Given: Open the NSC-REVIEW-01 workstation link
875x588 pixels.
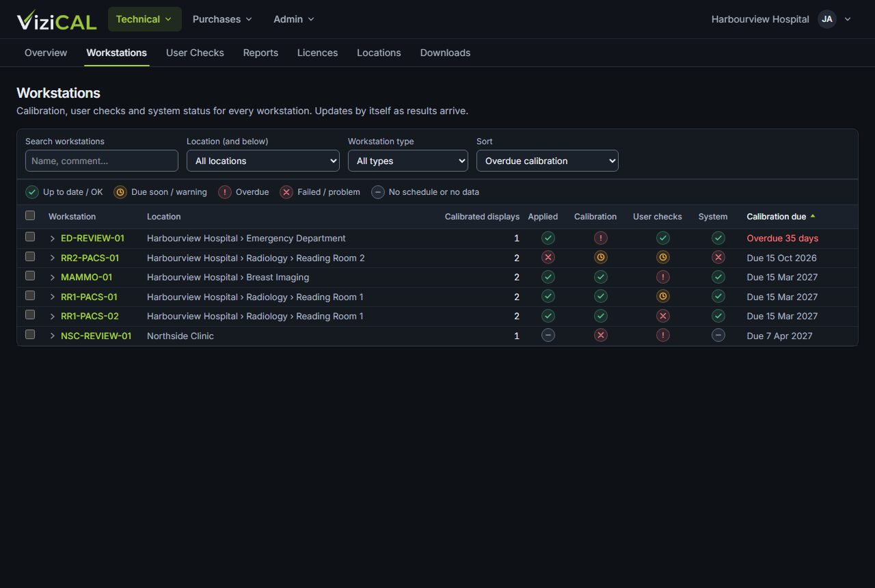Looking at the screenshot, I should [x=96, y=336].
